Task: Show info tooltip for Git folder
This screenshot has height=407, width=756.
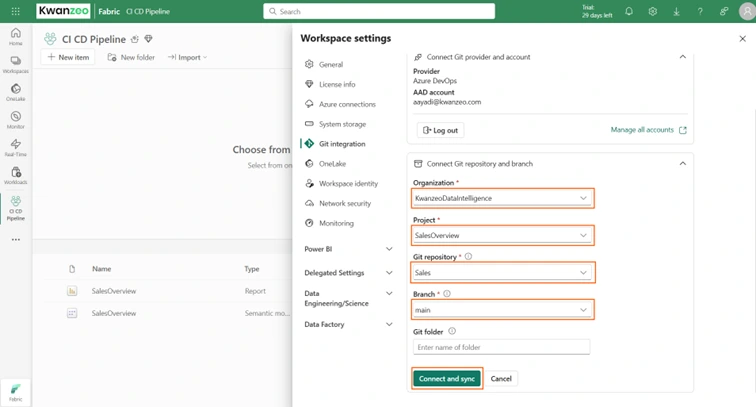Action: pos(452,331)
